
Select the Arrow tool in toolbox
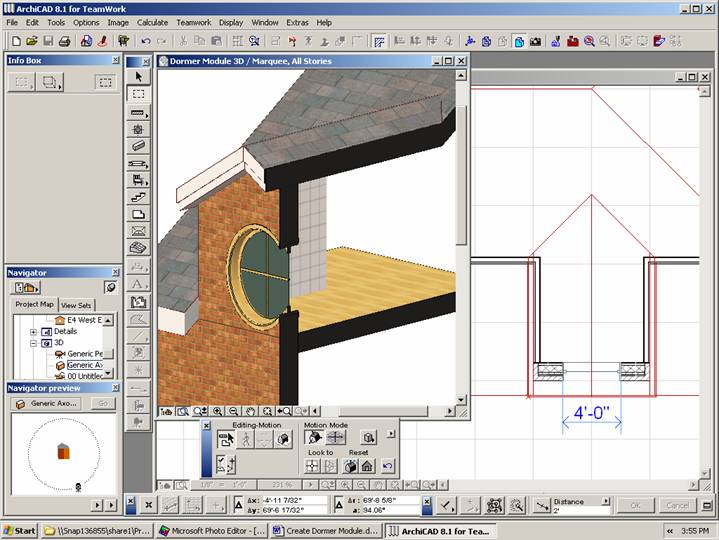(138, 77)
